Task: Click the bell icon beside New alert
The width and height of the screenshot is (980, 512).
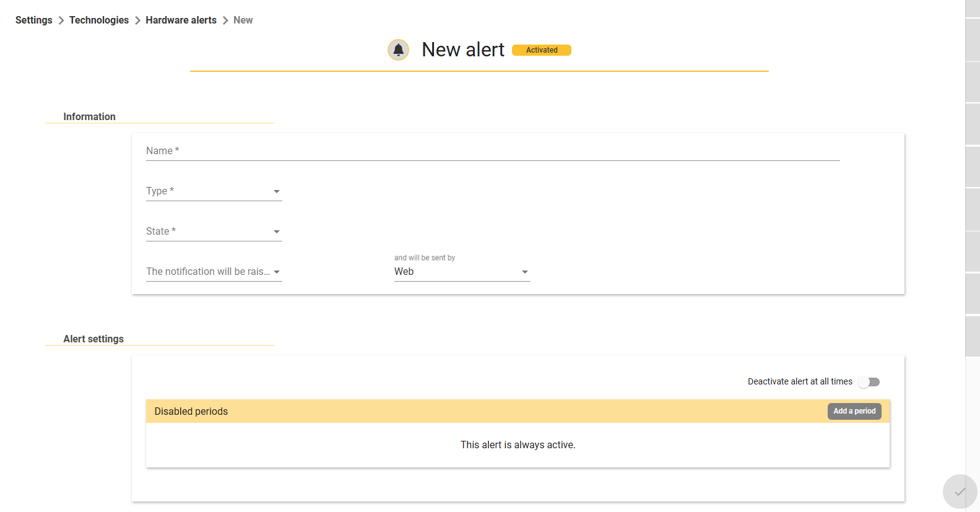Action: tap(398, 50)
